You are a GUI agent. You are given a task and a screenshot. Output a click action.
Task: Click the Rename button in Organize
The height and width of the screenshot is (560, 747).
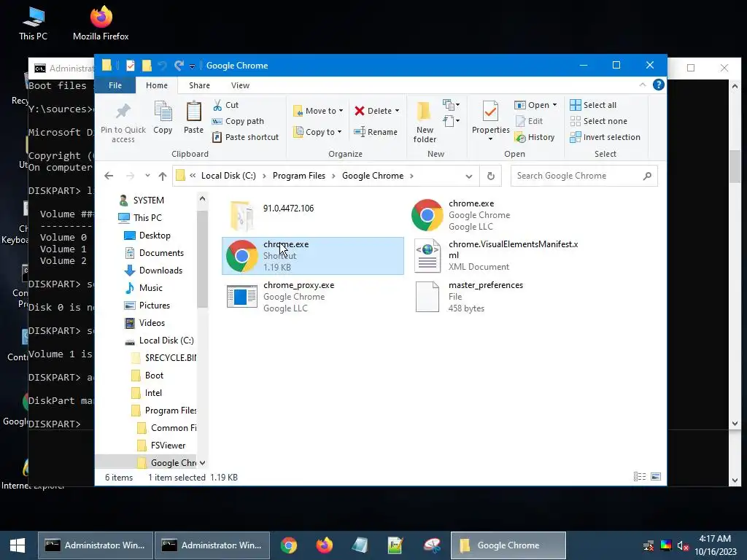(x=376, y=132)
